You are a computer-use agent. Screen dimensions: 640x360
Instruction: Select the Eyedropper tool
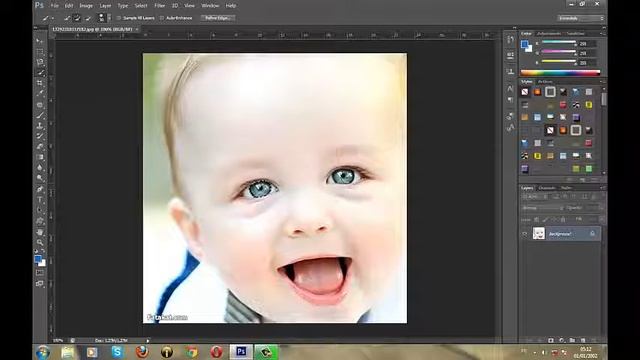coord(40,94)
